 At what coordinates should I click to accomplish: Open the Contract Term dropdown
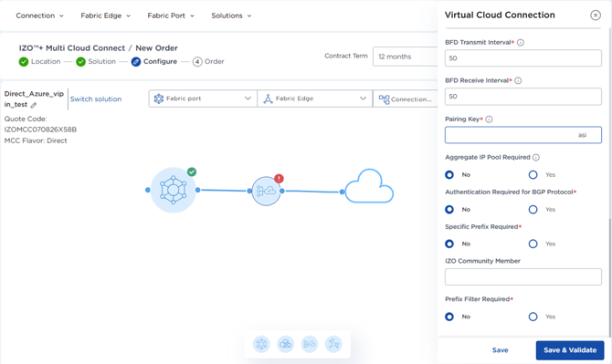coord(406,57)
